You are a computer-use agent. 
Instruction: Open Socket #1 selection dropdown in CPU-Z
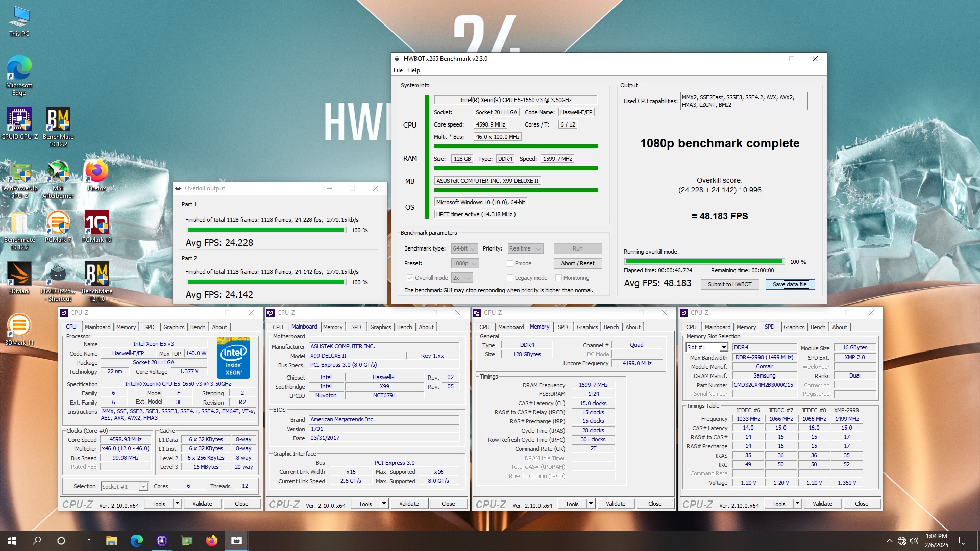point(124,487)
